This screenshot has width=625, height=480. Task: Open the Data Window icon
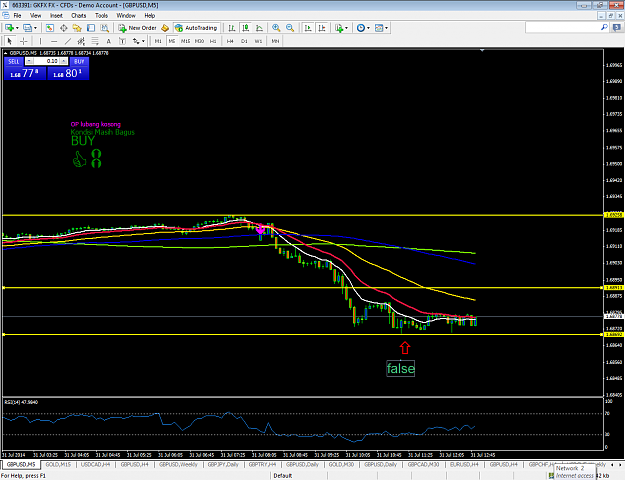tap(63, 28)
